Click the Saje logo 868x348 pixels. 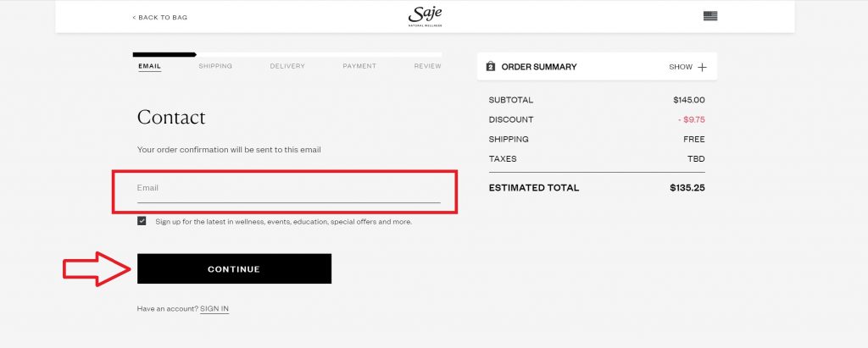(x=425, y=16)
